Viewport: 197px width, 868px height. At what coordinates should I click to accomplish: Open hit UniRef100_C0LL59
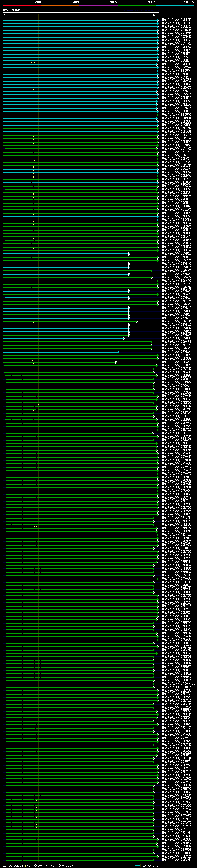(177, 20)
